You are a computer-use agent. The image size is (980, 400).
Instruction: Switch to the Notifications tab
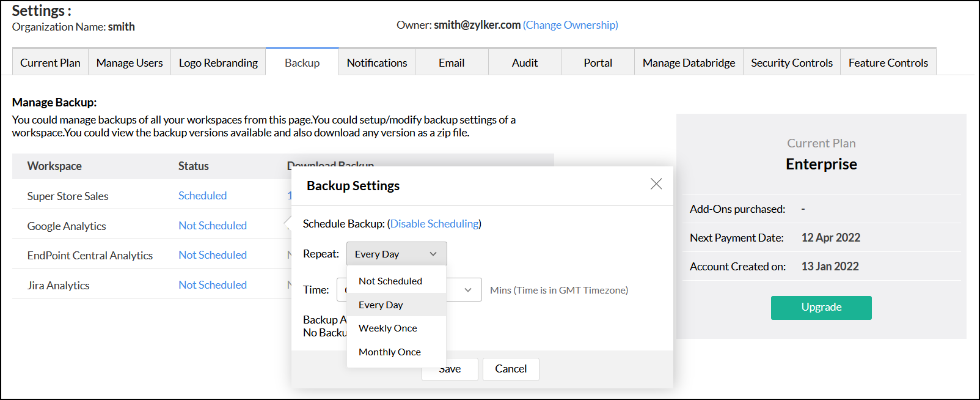tap(377, 63)
